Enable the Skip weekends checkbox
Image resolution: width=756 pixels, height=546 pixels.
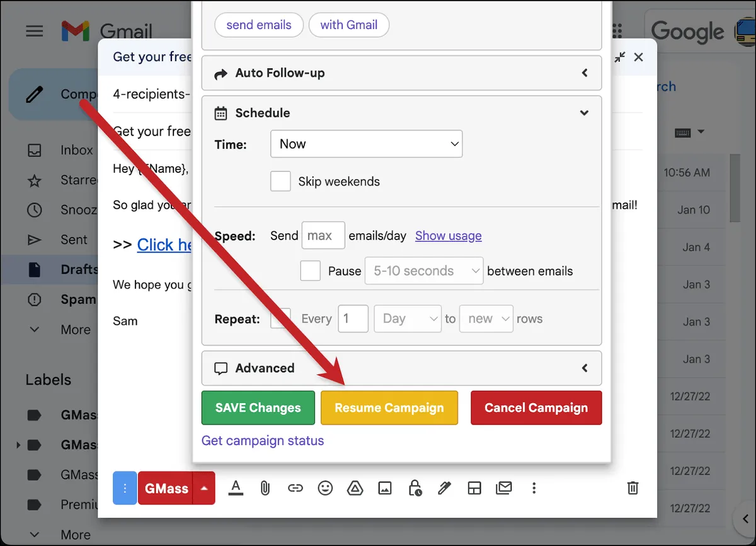280,181
